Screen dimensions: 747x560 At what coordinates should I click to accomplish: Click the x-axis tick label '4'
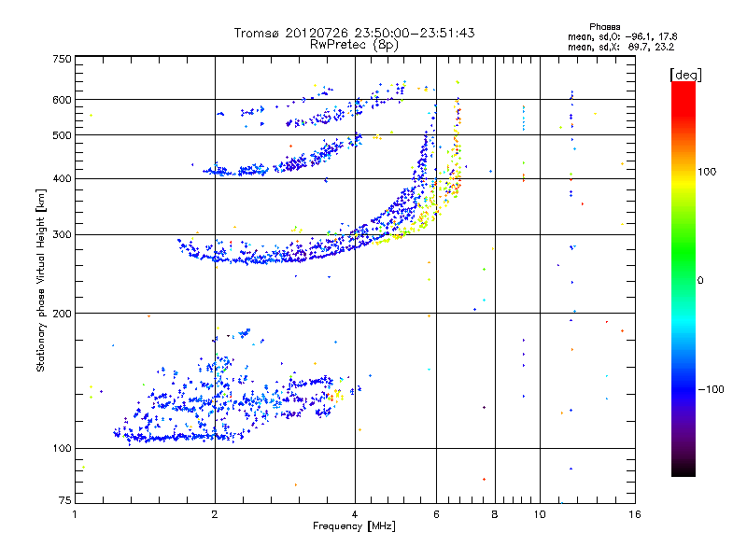click(355, 514)
